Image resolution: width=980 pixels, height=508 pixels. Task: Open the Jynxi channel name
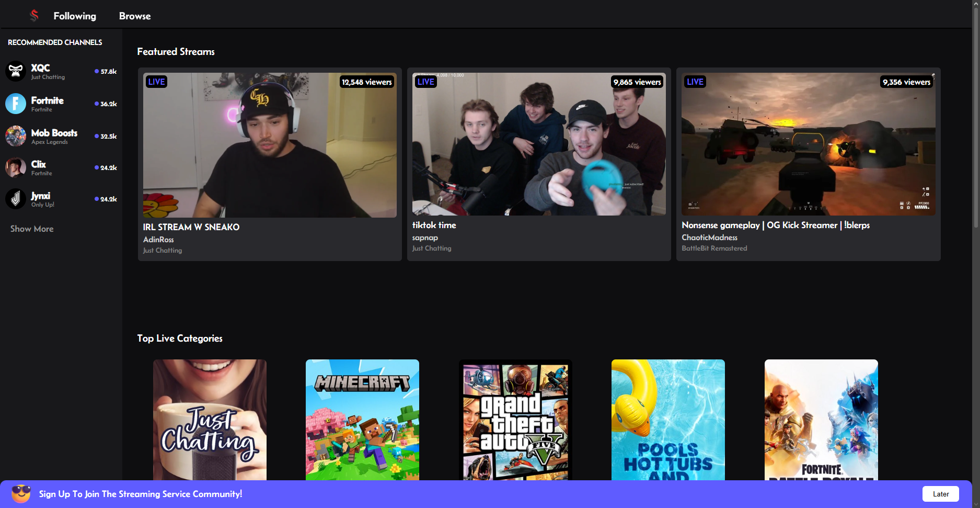[x=40, y=195]
